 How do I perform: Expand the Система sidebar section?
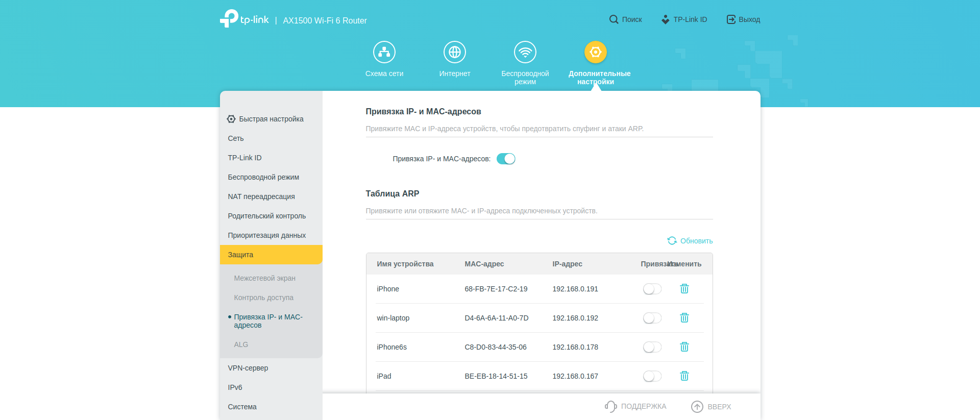[x=242, y=407]
